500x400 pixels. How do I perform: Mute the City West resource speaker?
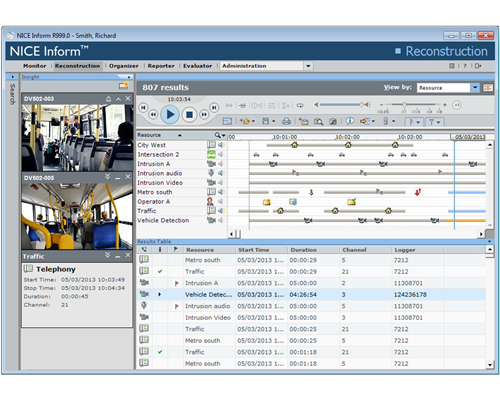[221, 145]
